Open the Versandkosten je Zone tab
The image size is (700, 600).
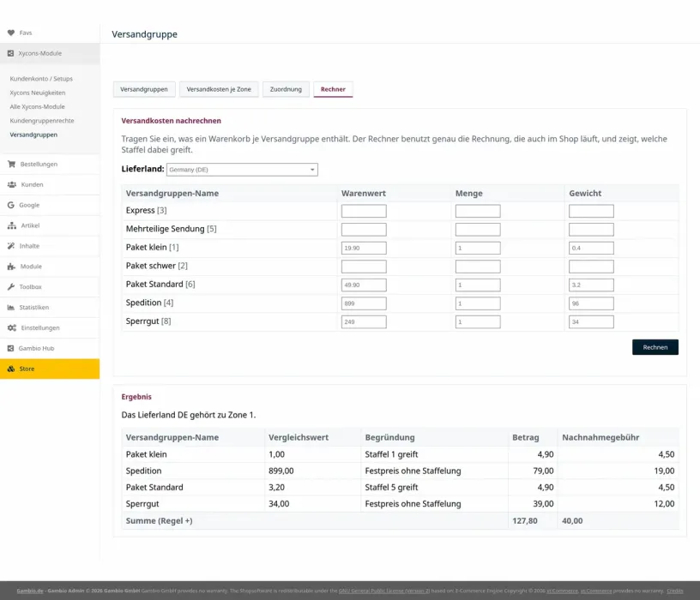coord(219,89)
